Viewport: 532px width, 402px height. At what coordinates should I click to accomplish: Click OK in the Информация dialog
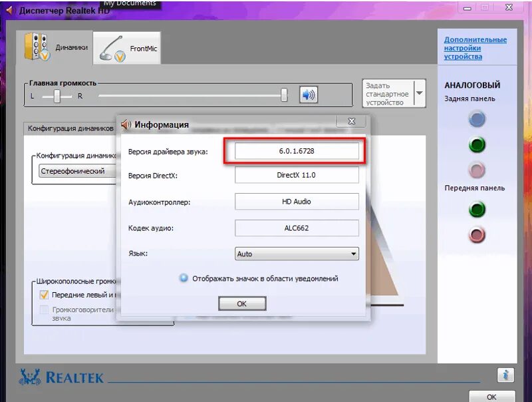point(242,303)
